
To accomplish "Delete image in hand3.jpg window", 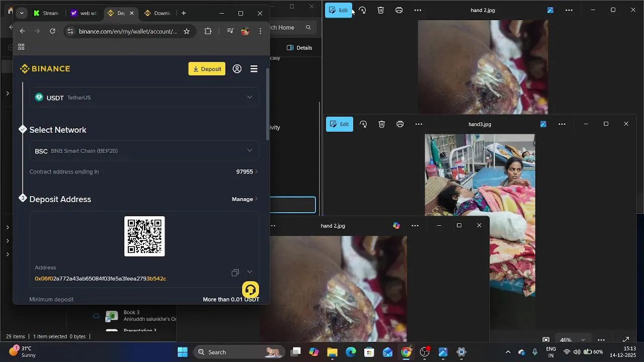I will tap(382, 124).
